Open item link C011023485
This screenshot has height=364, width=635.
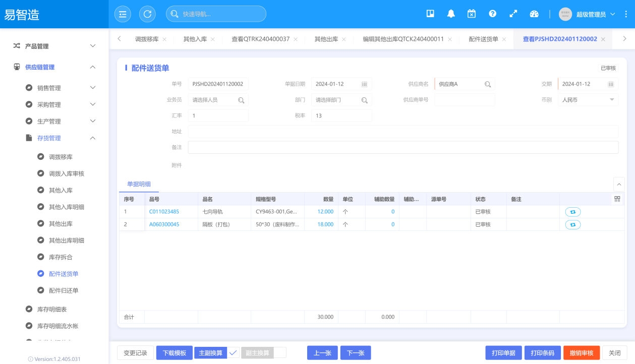(x=164, y=212)
